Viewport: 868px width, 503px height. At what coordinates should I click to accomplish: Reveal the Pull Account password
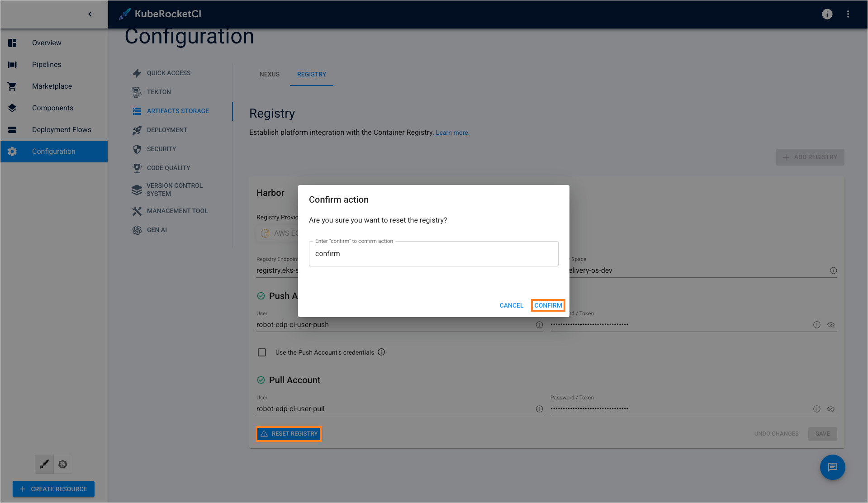click(831, 408)
